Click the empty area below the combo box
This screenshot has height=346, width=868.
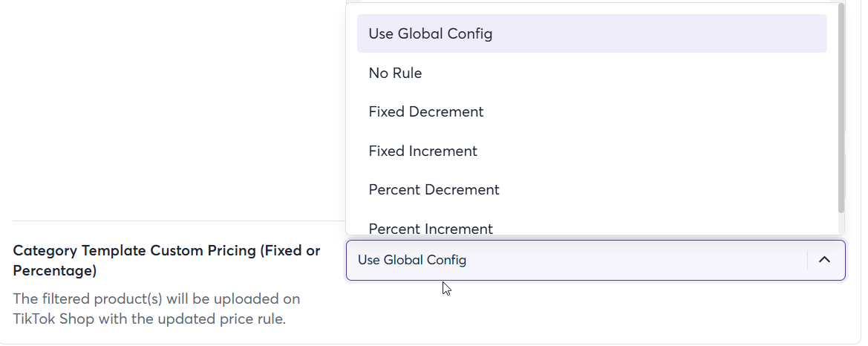(x=594, y=312)
